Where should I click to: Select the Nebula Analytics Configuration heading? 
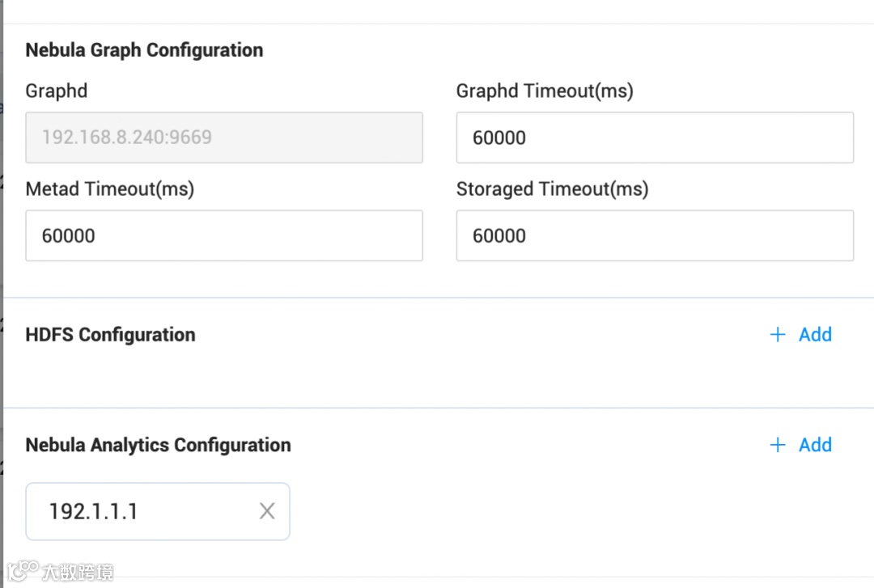pos(158,445)
